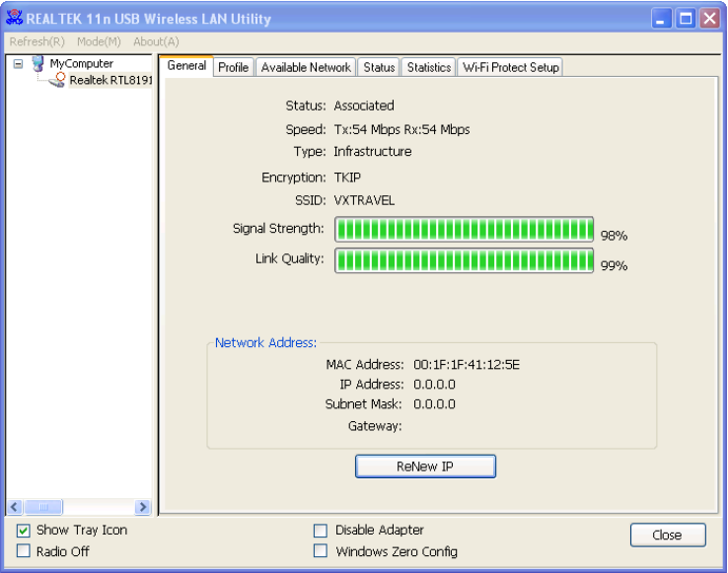
Task: Enable the Radio Off checkbox
Action: 24,551
